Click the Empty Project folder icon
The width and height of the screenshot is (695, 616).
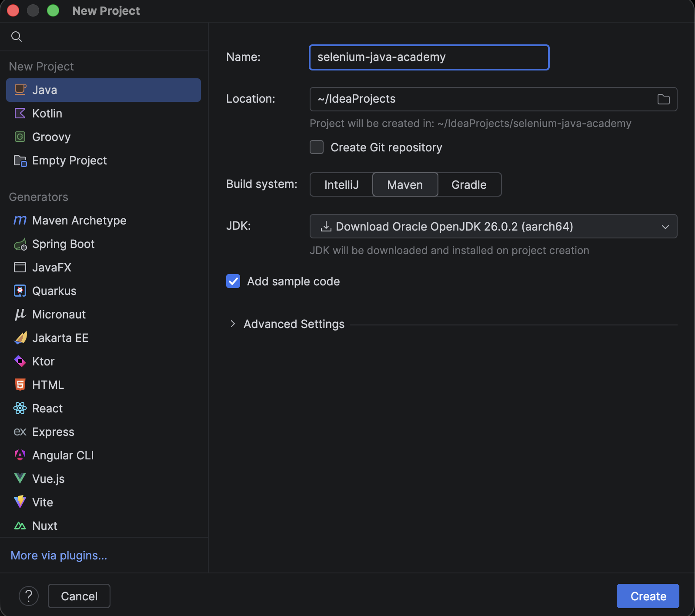pyautogui.click(x=20, y=161)
